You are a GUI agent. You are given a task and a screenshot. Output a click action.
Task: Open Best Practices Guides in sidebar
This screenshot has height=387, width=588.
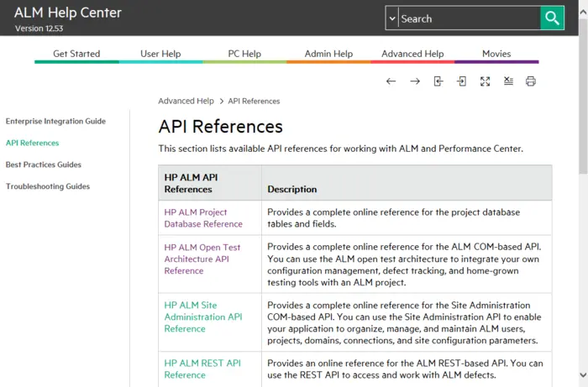tap(44, 165)
